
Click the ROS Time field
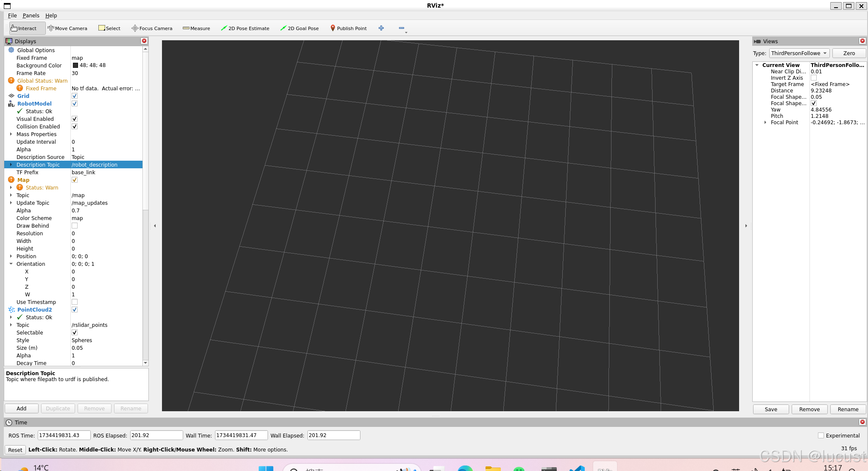click(64, 435)
